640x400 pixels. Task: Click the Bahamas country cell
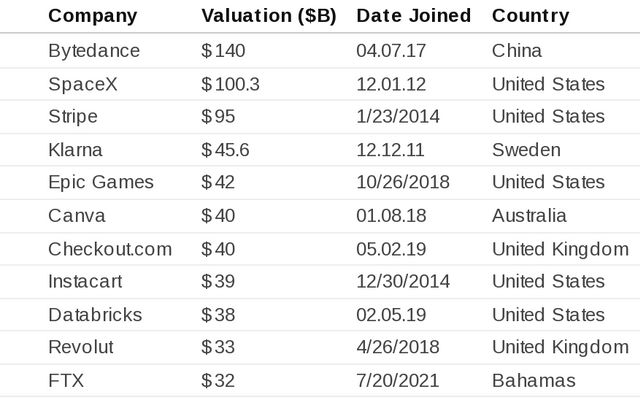click(533, 380)
